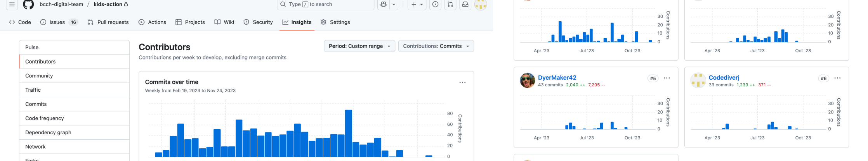The height and width of the screenshot is (161, 868).
Task: Switch to the Issues tab
Action: (59, 22)
